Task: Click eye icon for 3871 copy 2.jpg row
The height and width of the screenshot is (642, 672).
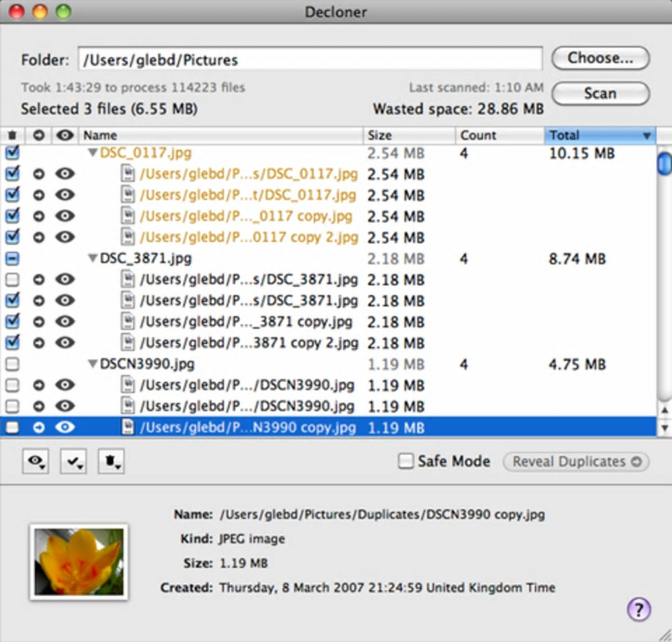Action: 65,342
